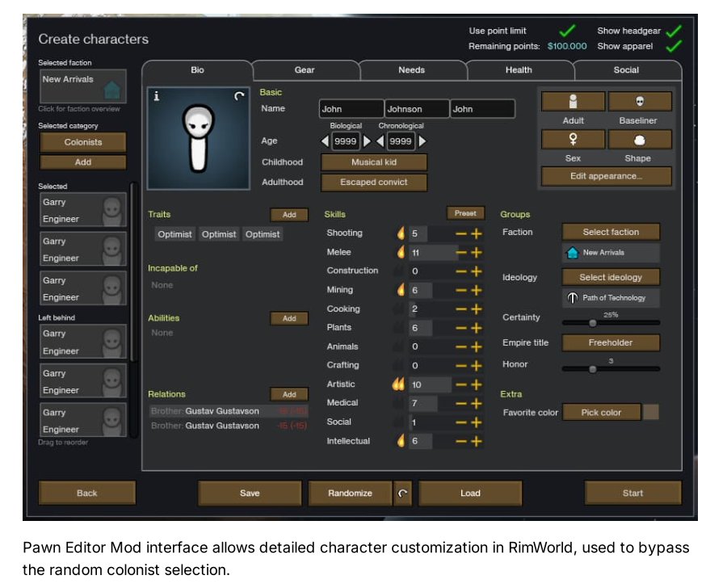Viewport: 706px width, 588px height.
Task: Click Edit appearance button
Action: tap(606, 176)
